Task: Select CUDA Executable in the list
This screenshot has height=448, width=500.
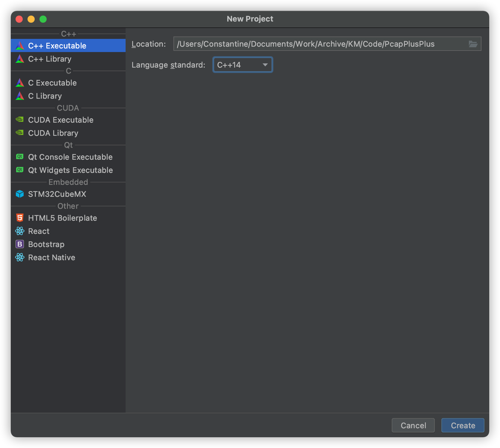Action: click(68, 120)
